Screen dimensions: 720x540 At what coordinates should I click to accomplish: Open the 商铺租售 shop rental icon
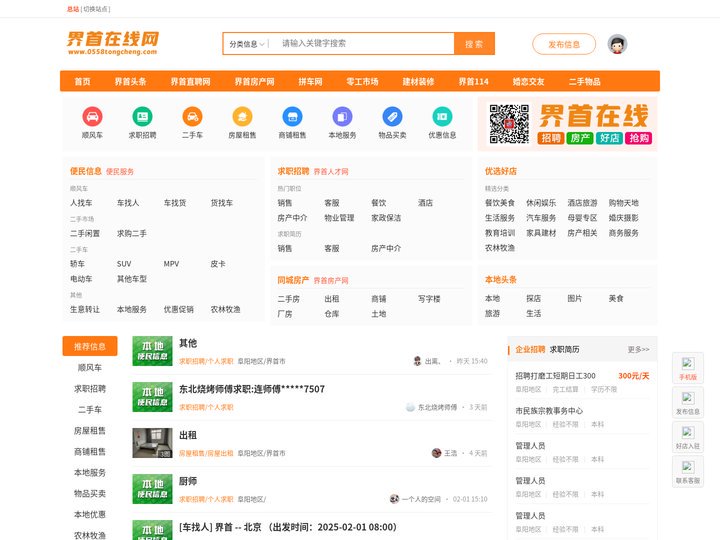click(x=292, y=117)
